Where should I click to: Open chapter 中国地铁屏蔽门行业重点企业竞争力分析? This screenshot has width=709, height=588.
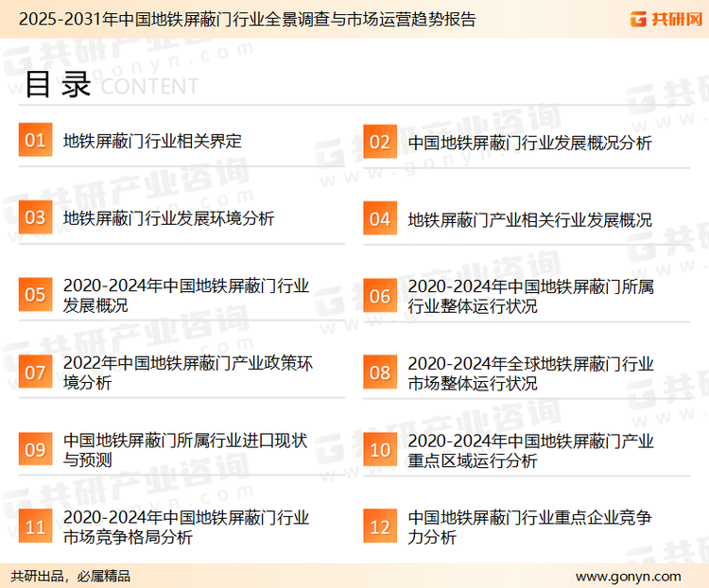click(529, 527)
